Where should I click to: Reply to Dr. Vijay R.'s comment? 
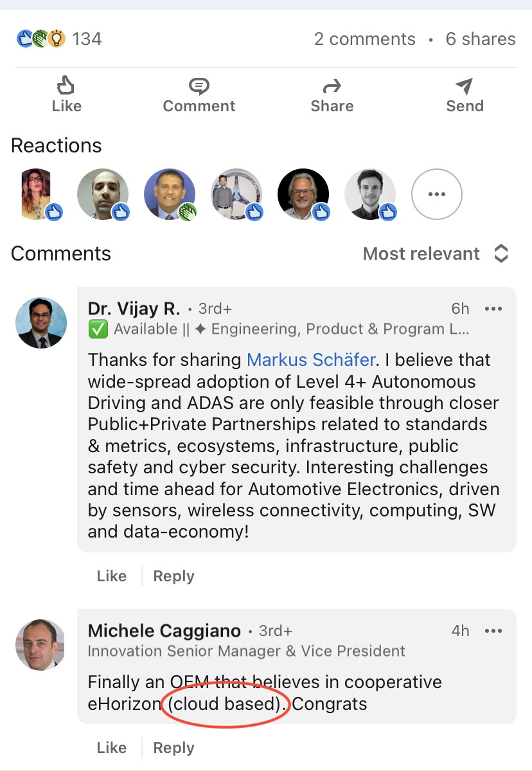173,576
